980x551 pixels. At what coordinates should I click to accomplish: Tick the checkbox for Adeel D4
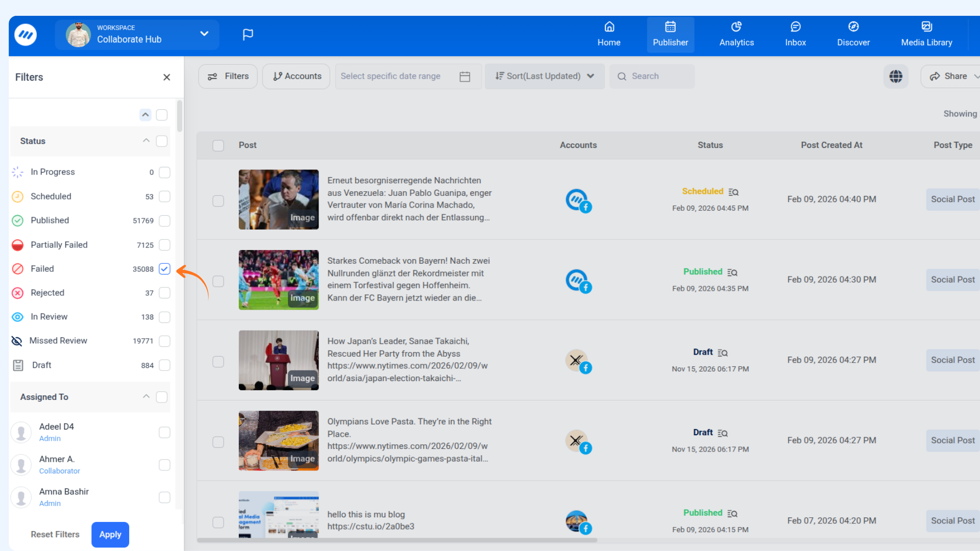click(164, 433)
